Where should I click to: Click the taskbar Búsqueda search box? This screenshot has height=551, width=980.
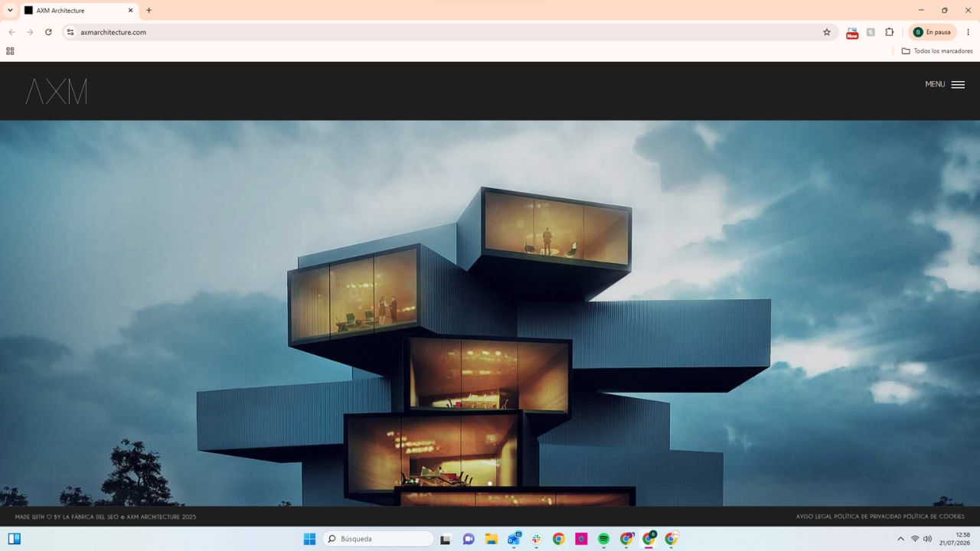378,539
